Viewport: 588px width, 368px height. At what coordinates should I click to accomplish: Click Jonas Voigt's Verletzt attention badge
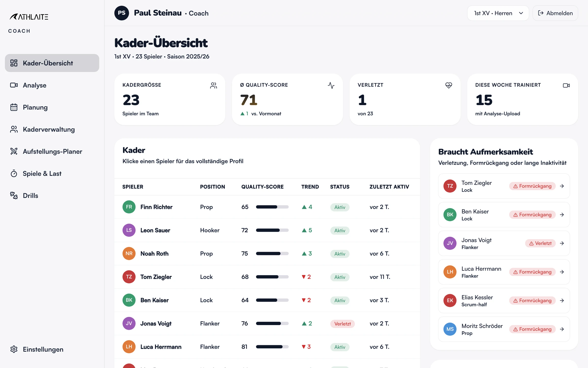(x=540, y=243)
